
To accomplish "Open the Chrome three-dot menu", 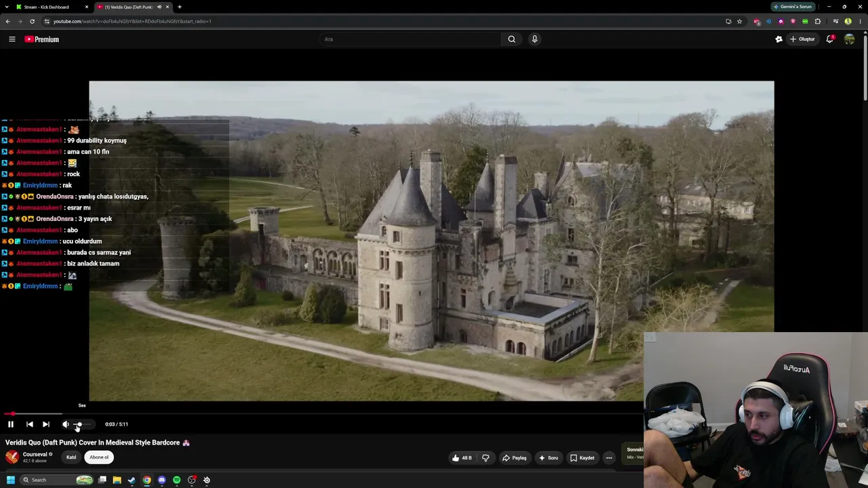I will (x=861, y=21).
